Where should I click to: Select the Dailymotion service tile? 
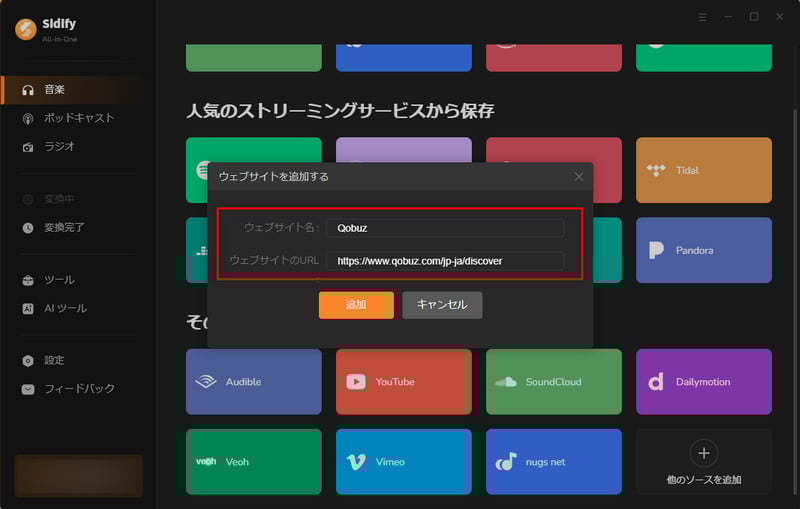704,381
